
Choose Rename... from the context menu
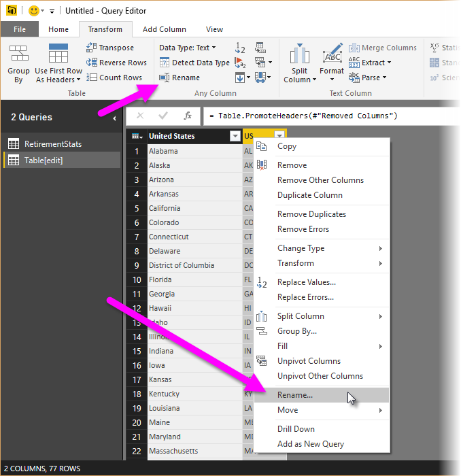[295, 395]
